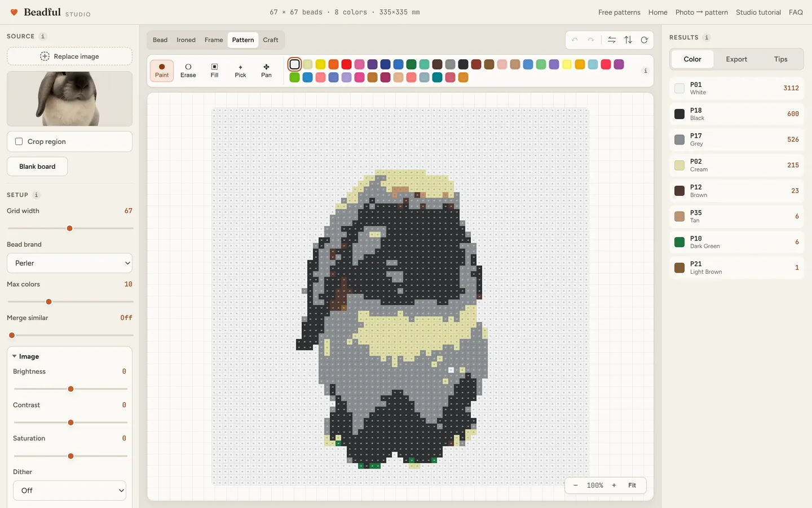Pick the white swatch in the palette

[x=294, y=64]
